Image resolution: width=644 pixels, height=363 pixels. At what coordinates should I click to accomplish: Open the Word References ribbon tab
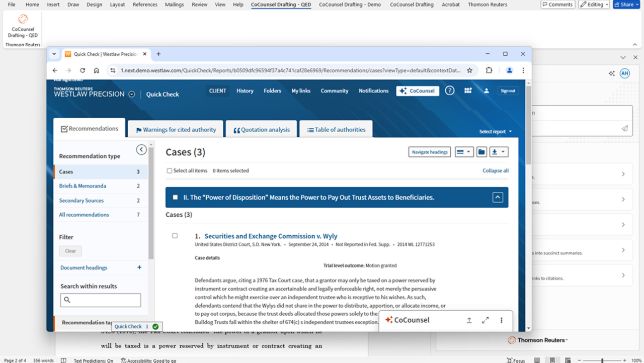pyautogui.click(x=145, y=5)
